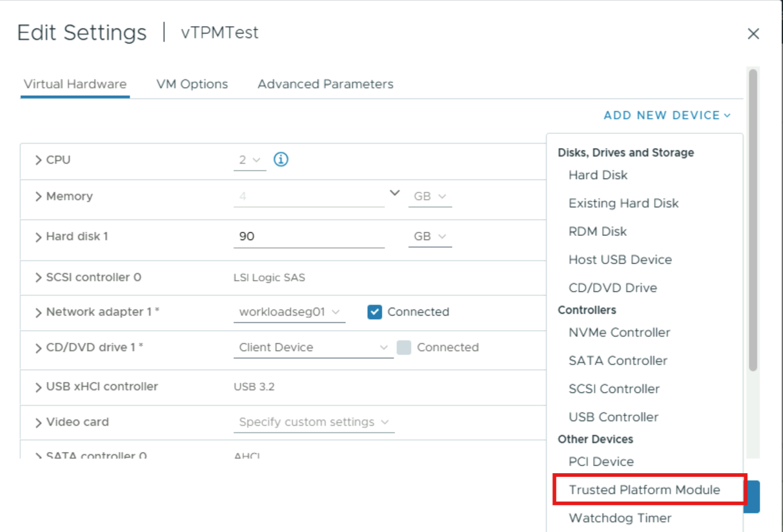Select Trusted Platform Module from the menu
783x532 pixels.
coord(645,490)
